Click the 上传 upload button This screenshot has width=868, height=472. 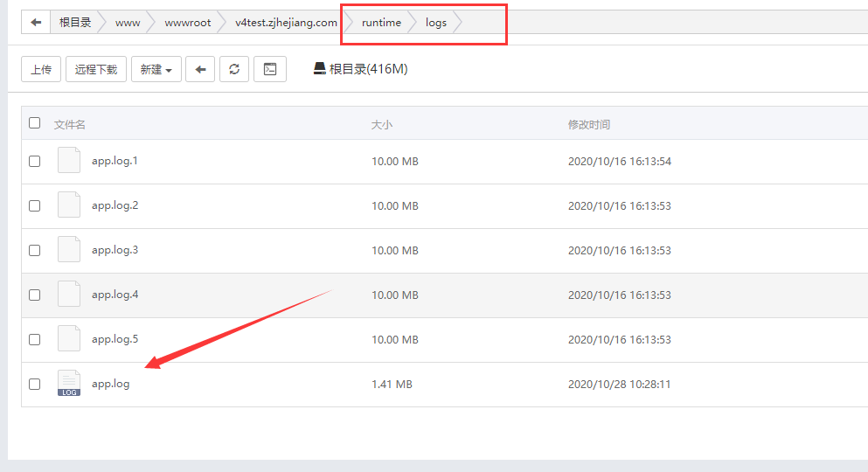pos(41,69)
